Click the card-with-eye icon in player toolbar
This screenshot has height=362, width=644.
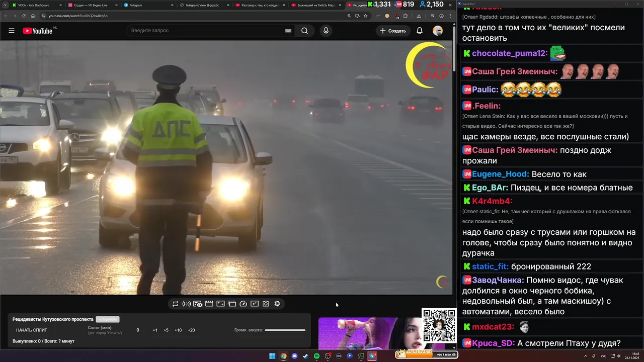(198, 304)
